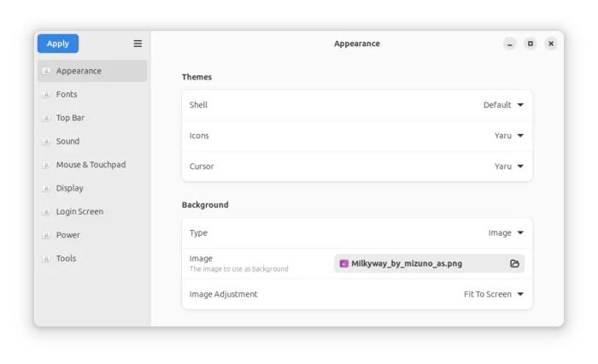Viewport: 598px width, 364px height.
Task: Select the Appearance sidebar item
Action: [92, 71]
